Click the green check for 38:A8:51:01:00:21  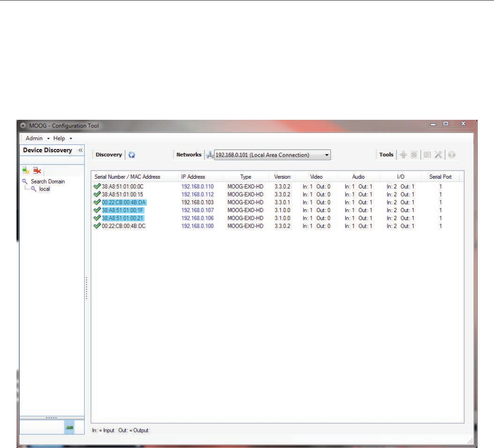point(97,218)
